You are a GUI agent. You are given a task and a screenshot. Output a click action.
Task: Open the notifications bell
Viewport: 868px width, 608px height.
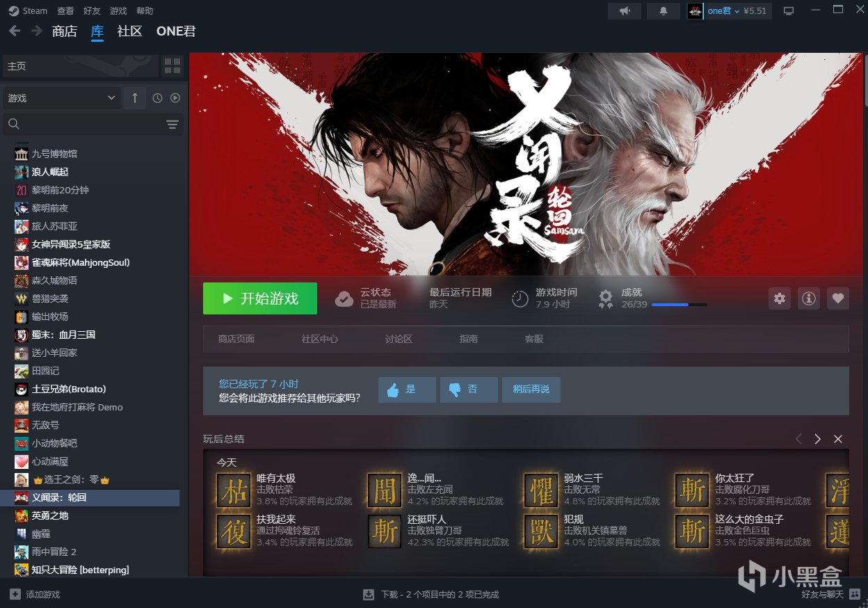click(x=664, y=10)
